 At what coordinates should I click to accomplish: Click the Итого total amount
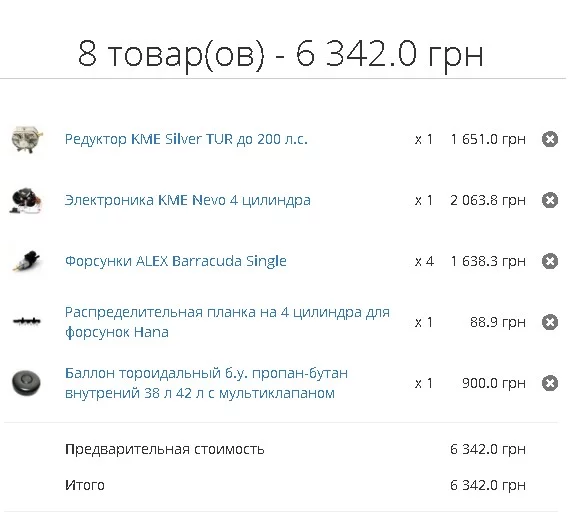click(x=488, y=485)
